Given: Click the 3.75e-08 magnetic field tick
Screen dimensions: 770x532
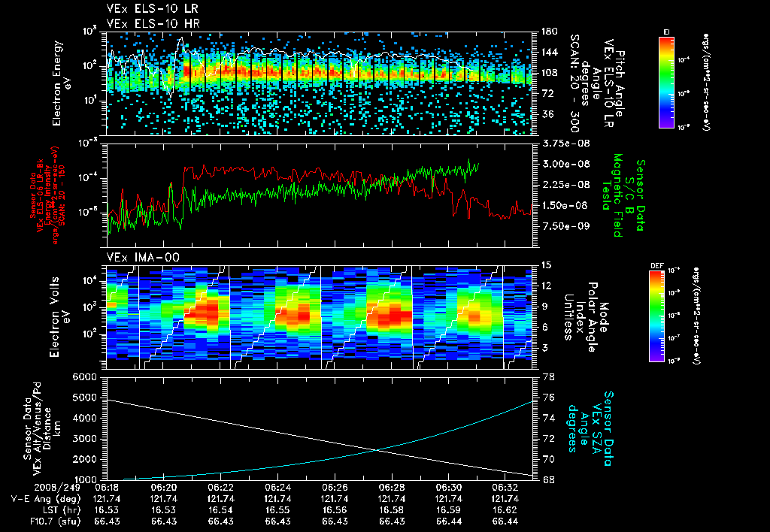Looking at the screenshot, I should click(x=565, y=144).
